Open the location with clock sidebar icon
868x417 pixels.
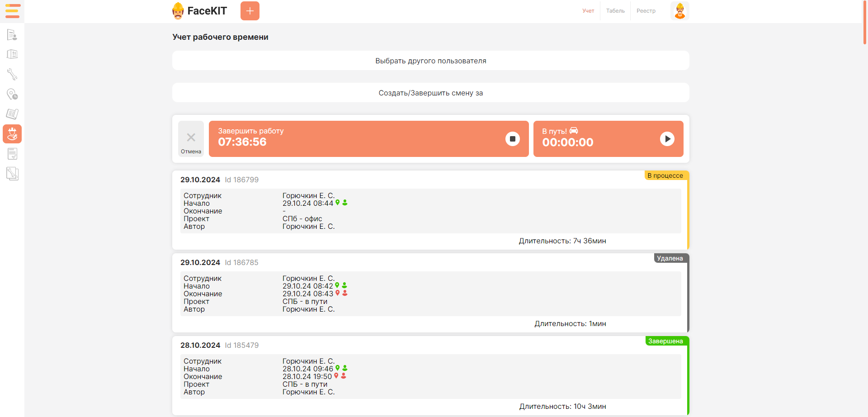[12, 94]
